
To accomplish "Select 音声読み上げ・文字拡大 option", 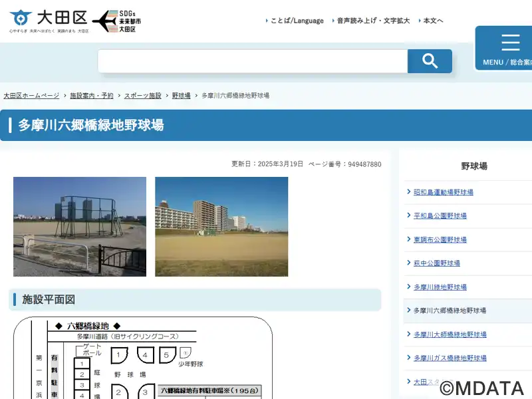I will click(x=373, y=21).
